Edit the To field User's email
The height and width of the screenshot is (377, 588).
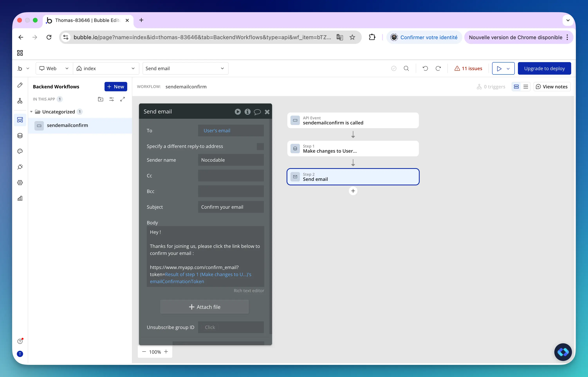pos(231,131)
